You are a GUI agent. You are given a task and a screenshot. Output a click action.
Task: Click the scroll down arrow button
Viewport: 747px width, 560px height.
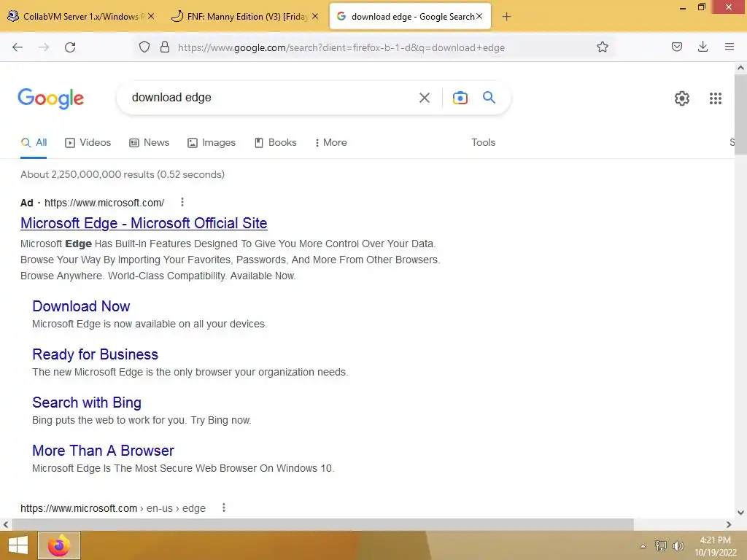tap(740, 513)
